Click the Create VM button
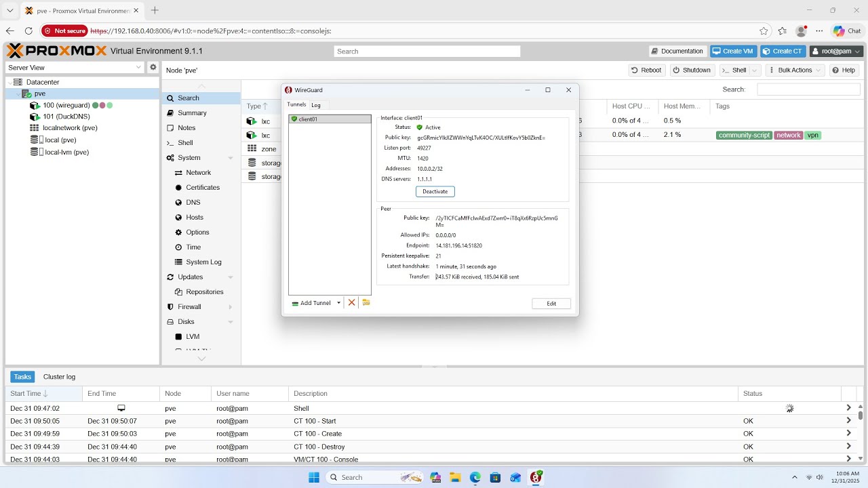 coord(733,52)
